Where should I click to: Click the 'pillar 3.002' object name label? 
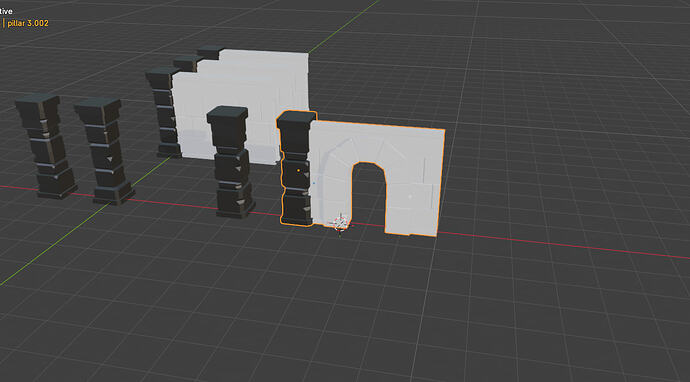coord(28,23)
